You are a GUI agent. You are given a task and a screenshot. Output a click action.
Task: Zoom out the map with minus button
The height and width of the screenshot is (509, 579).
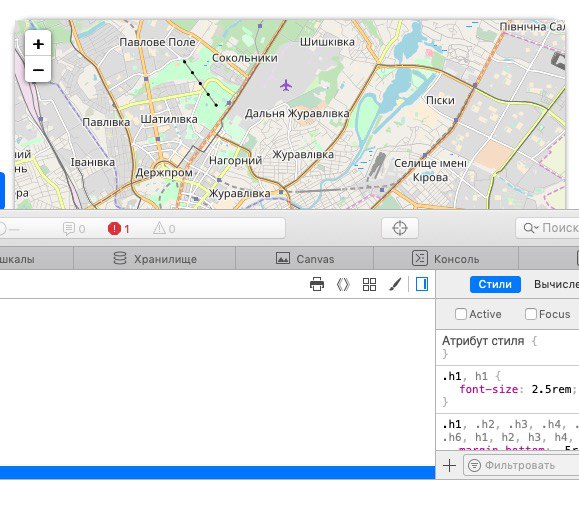(38, 69)
